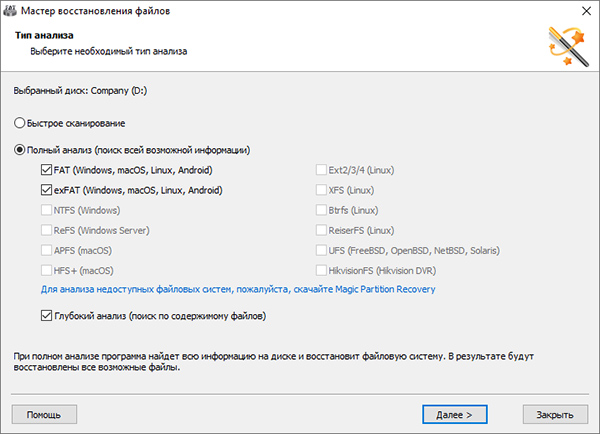Select the Быстрое сканирование radio button

click(x=19, y=123)
